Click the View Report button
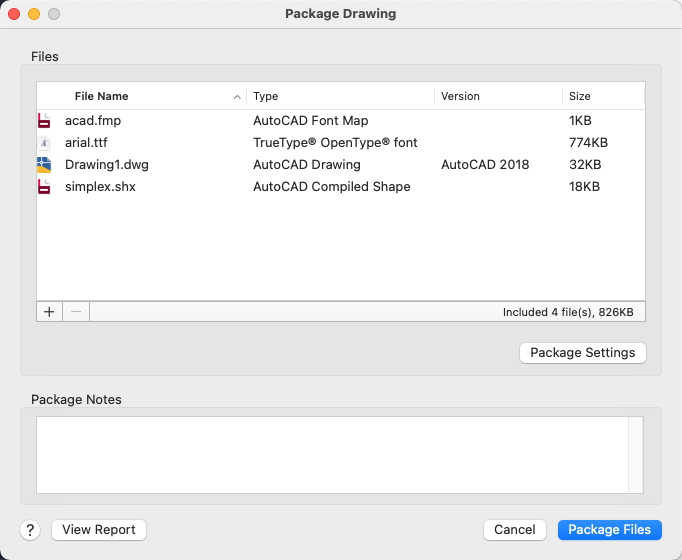 (x=99, y=530)
